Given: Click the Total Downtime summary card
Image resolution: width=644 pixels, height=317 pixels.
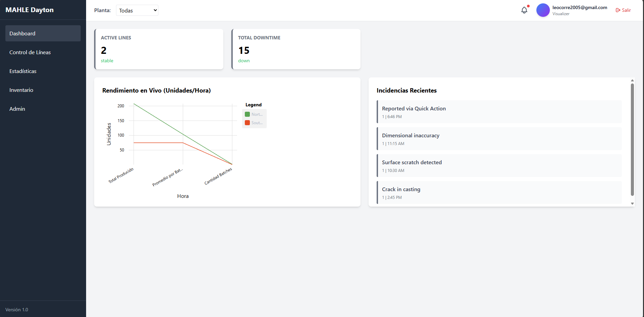Looking at the screenshot, I should click(x=296, y=49).
